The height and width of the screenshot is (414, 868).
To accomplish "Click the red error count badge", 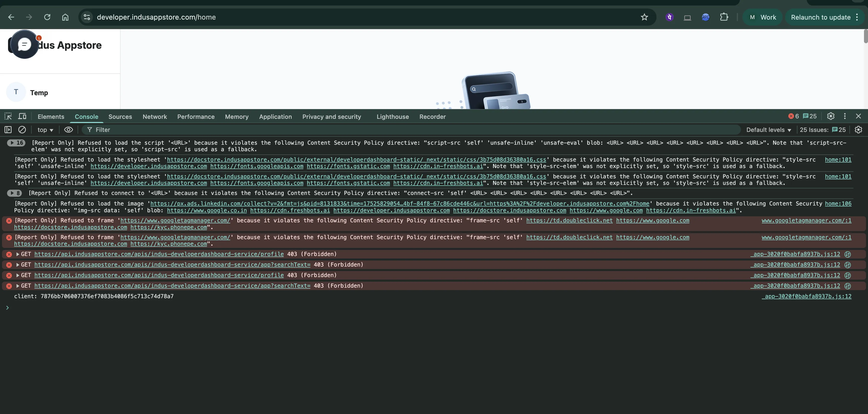I will pyautogui.click(x=794, y=116).
